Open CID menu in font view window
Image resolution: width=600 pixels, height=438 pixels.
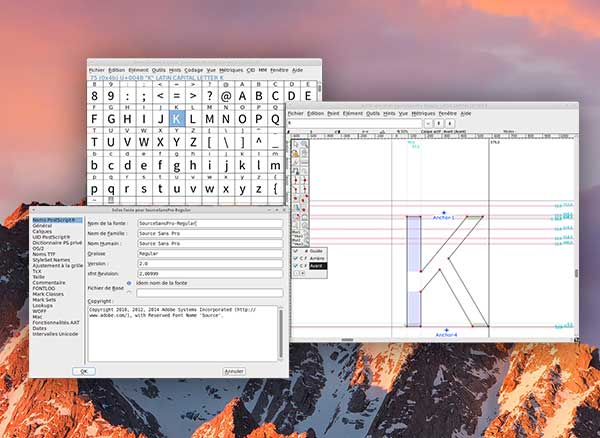click(251, 70)
